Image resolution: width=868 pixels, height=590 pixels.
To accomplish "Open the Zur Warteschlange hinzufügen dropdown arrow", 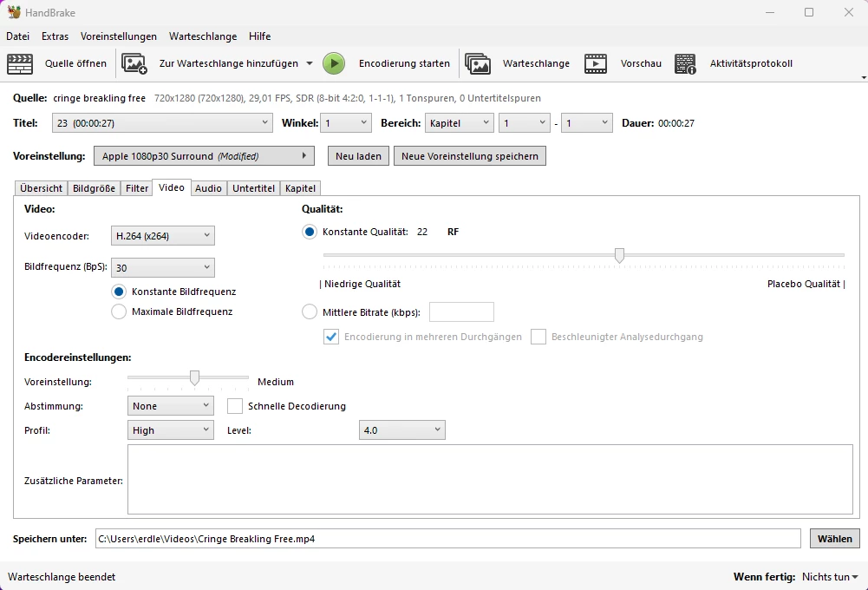I will pyautogui.click(x=310, y=63).
